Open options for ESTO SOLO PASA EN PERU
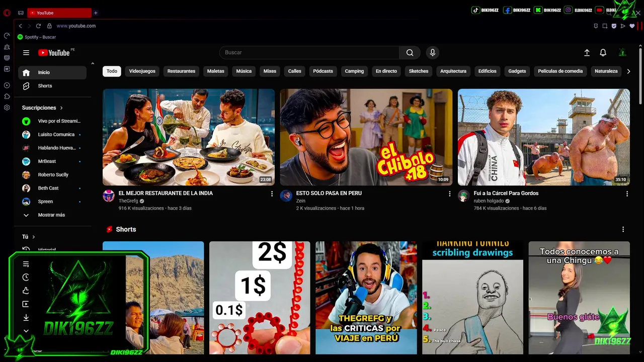The width and height of the screenshot is (644, 362). [450, 194]
